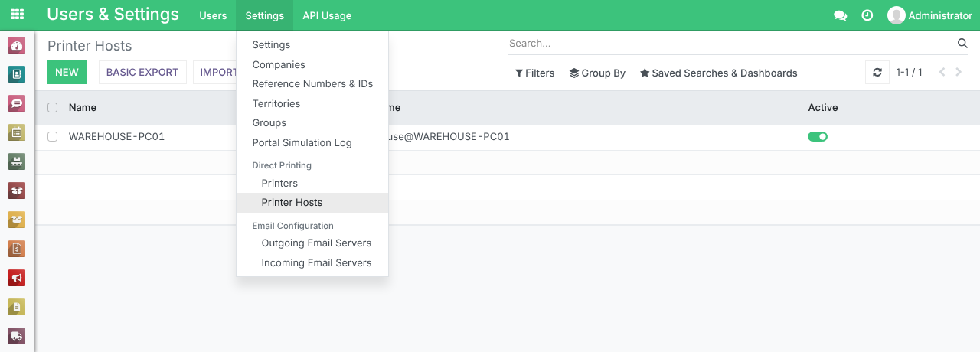
Task: Open the yellow open-box app
Action: (17, 220)
